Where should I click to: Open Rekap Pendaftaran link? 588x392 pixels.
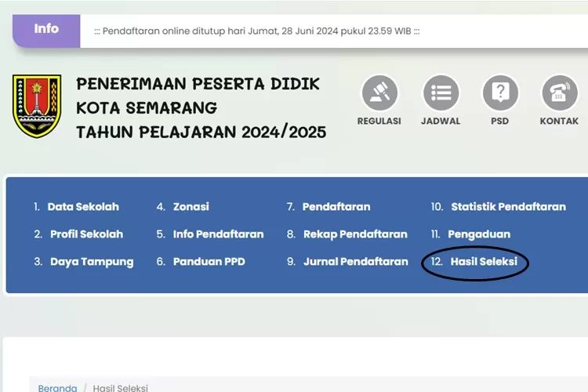355,234
